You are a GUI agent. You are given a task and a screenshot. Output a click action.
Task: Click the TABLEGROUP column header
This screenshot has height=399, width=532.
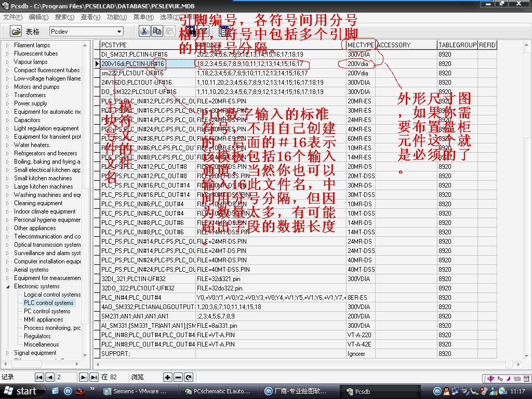(457, 45)
